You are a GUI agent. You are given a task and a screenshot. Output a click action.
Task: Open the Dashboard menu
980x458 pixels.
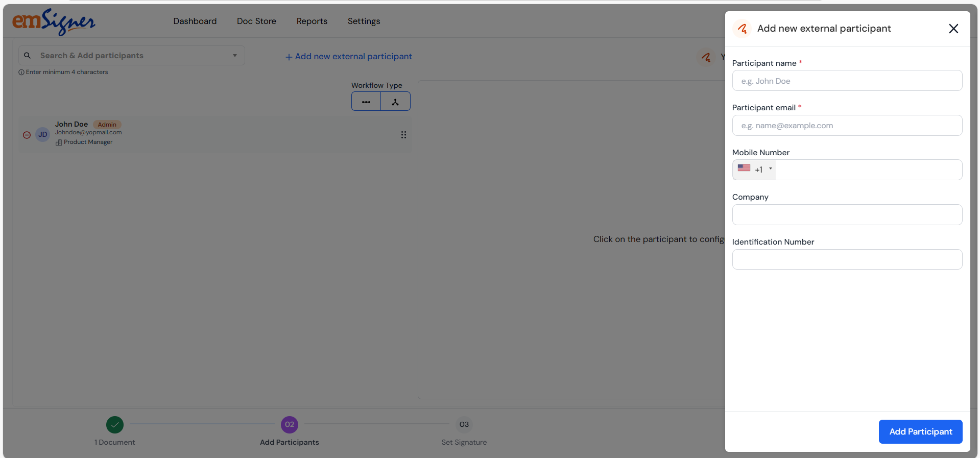(195, 21)
